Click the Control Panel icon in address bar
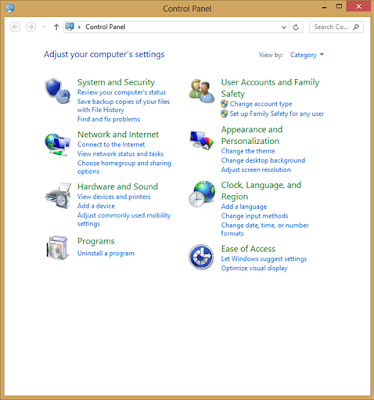The height and width of the screenshot is (400, 374). click(69, 27)
